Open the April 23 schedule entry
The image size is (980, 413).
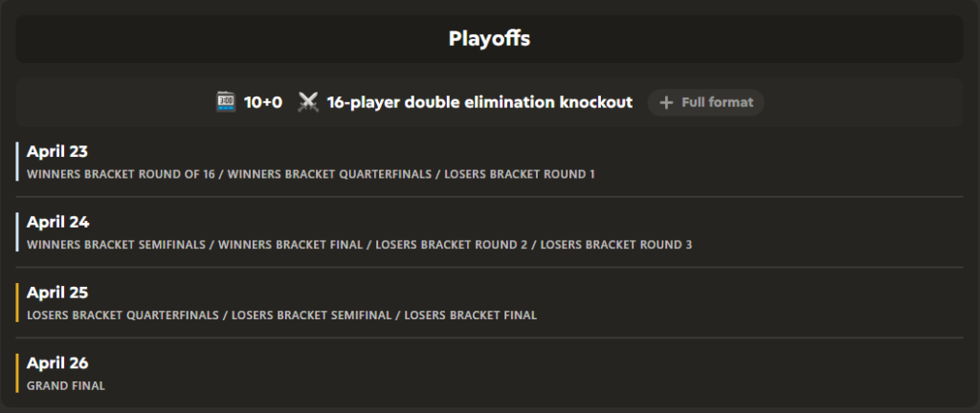coord(58,151)
